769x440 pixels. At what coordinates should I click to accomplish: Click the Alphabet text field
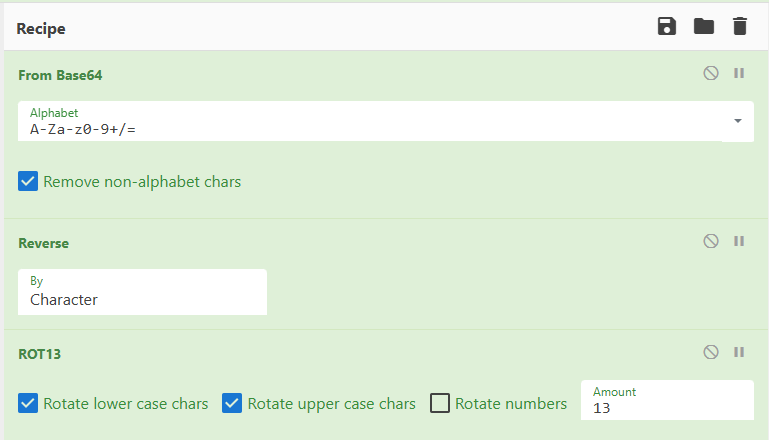click(370, 128)
